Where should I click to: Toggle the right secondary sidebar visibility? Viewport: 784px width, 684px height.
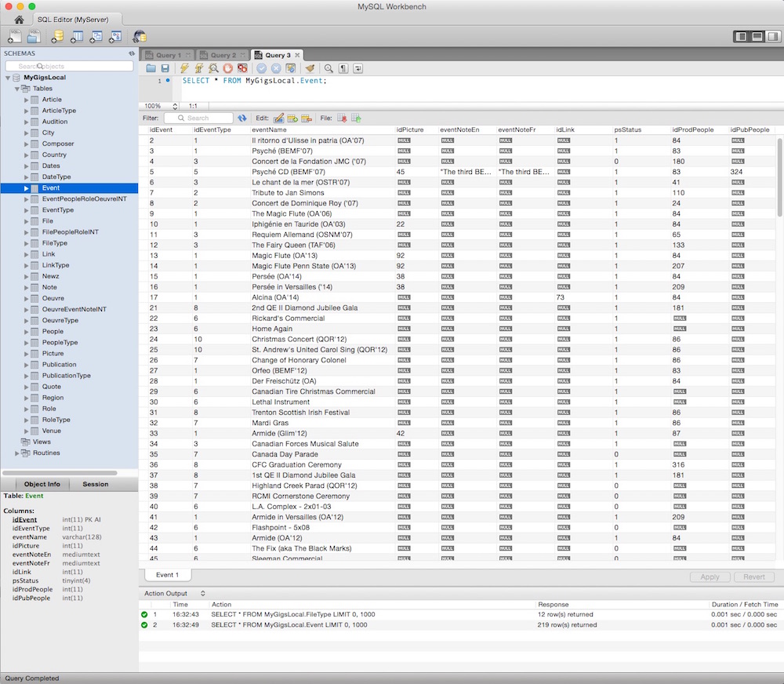pyautogui.click(x=772, y=36)
